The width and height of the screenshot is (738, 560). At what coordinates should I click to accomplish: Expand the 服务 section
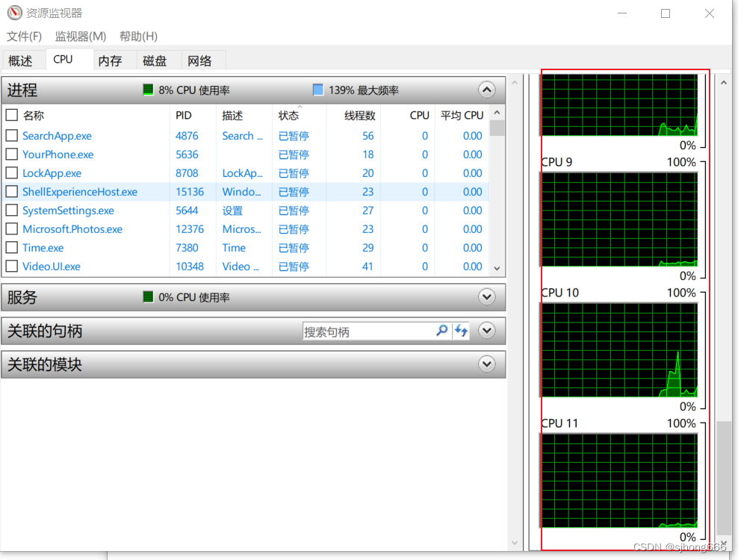487,296
